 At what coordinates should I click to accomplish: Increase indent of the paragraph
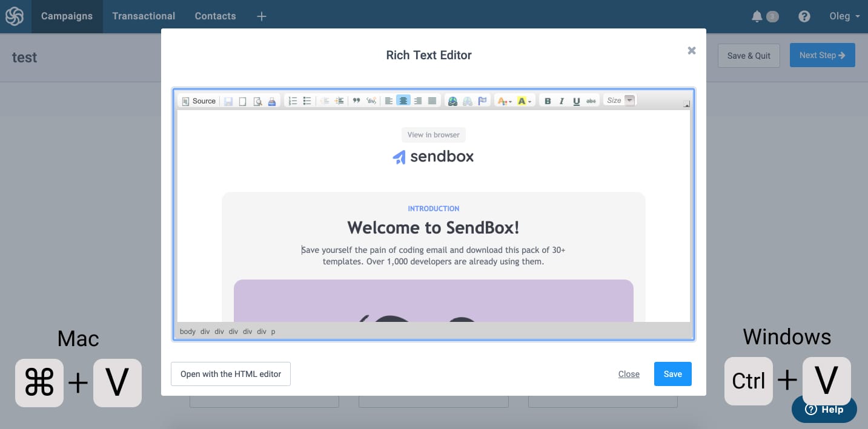(339, 101)
